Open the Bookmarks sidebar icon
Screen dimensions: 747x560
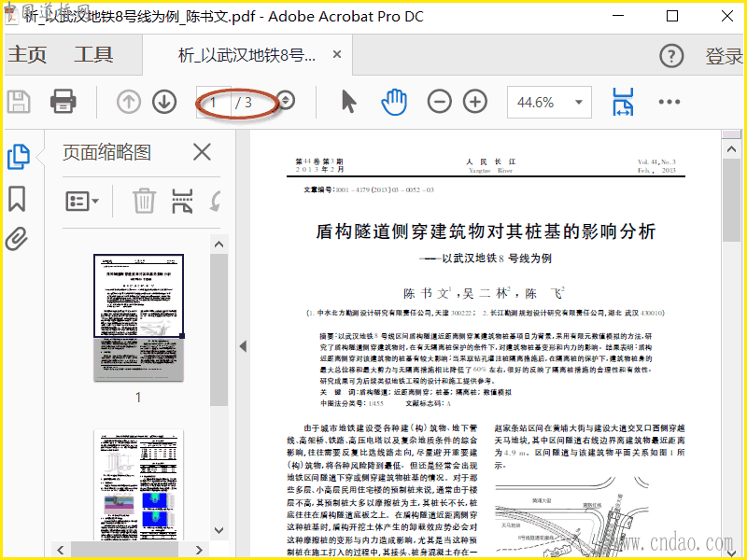coord(17,199)
